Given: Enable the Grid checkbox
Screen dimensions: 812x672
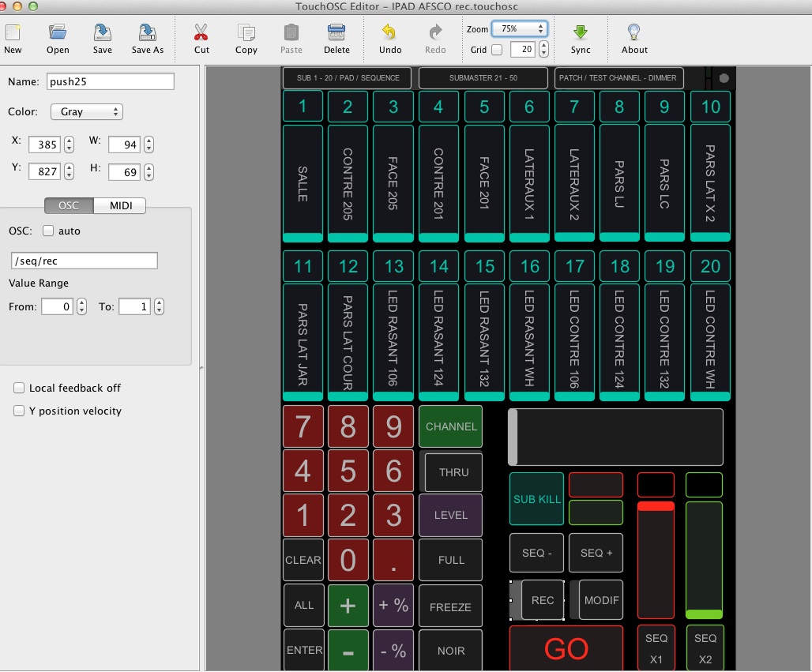Looking at the screenshot, I should pyautogui.click(x=497, y=50).
